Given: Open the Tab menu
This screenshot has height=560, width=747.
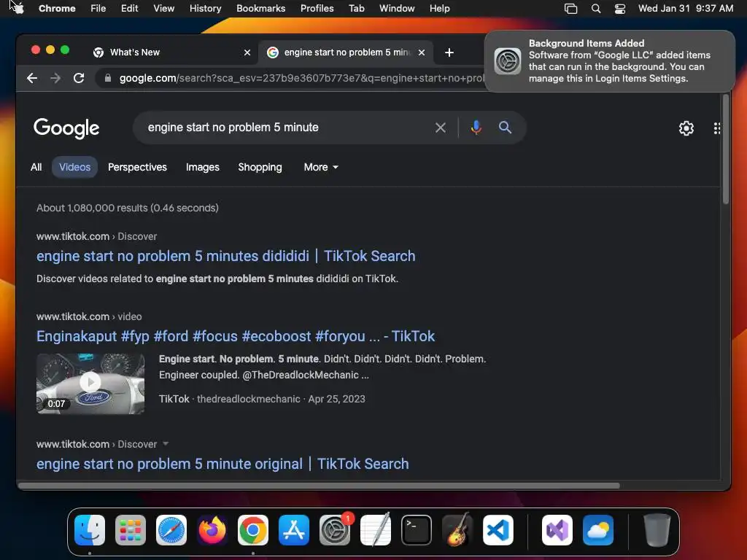Looking at the screenshot, I should (356, 9).
